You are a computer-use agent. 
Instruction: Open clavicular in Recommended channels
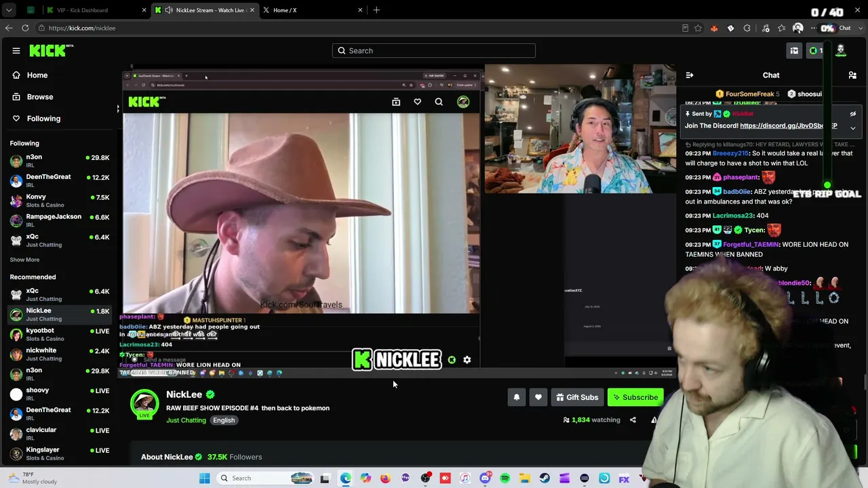[60, 434]
